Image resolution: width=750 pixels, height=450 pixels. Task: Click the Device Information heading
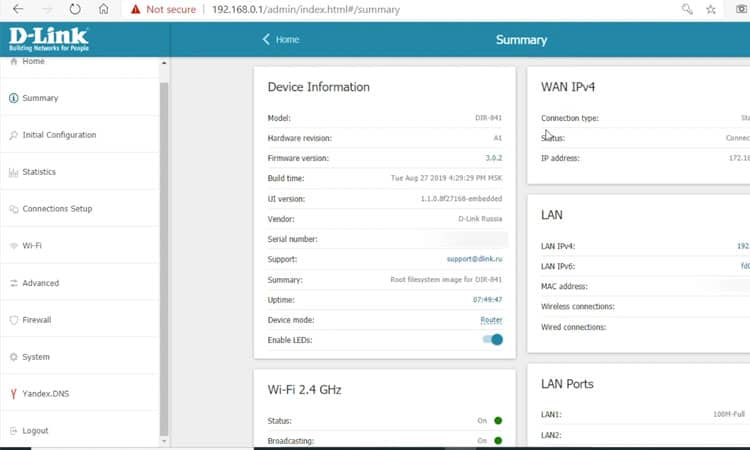[319, 87]
